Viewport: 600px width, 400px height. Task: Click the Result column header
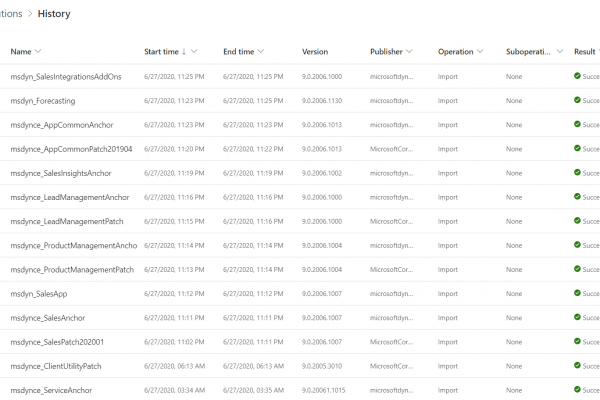coord(584,52)
